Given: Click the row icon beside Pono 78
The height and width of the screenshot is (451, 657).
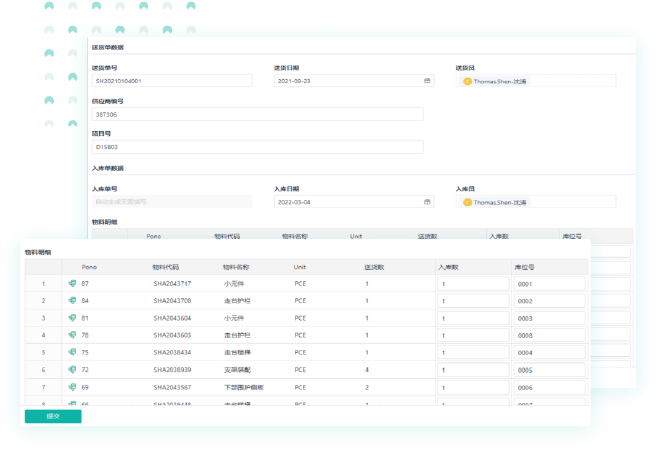Looking at the screenshot, I should pyautogui.click(x=72, y=335).
